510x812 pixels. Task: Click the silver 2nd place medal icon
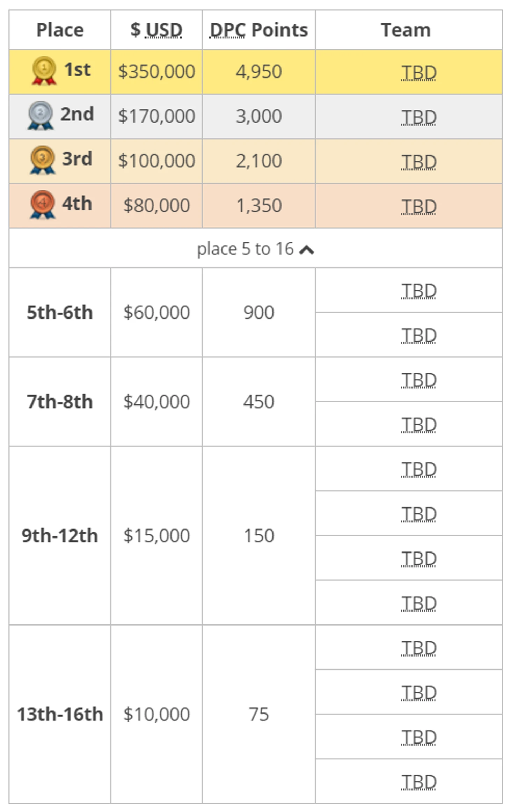click(x=41, y=115)
